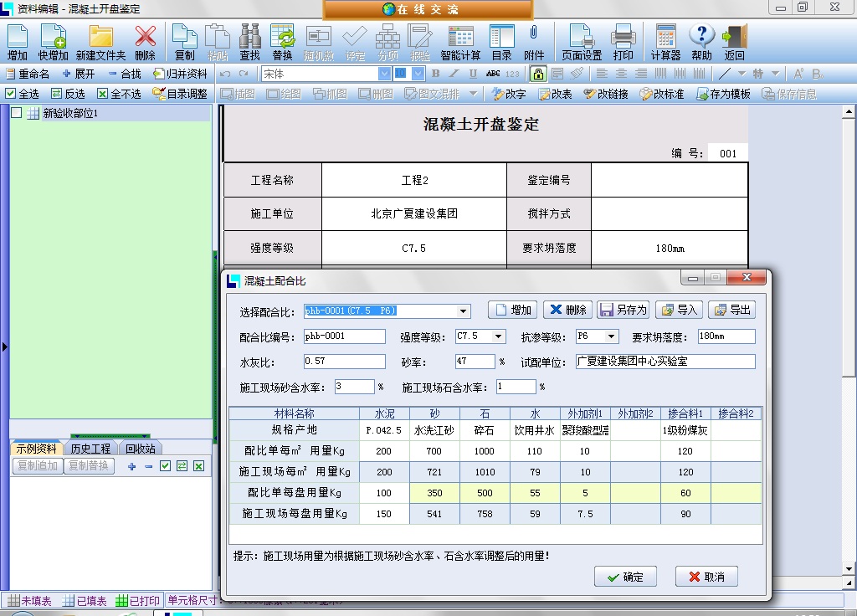This screenshot has width=857, height=616.
Task: Click 全选 select all in left toolbar
Action: (x=22, y=94)
